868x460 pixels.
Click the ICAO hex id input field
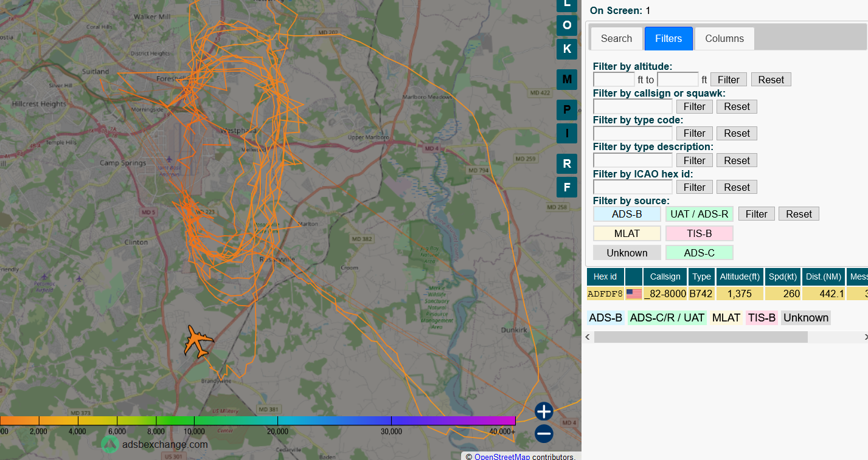[633, 187]
